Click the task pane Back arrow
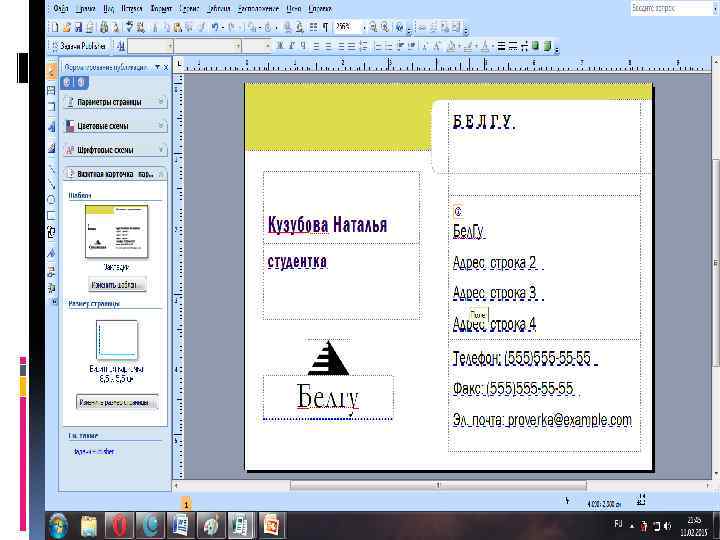 point(68,82)
